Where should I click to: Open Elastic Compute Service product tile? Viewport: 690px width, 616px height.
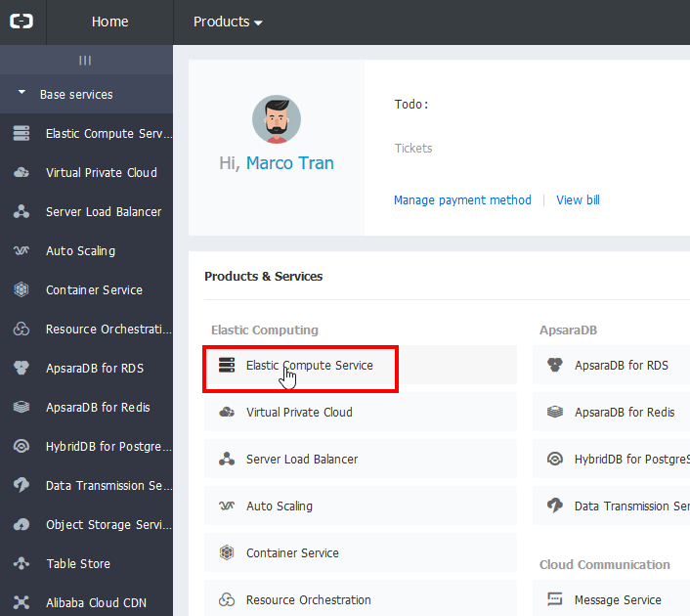[309, 366]
